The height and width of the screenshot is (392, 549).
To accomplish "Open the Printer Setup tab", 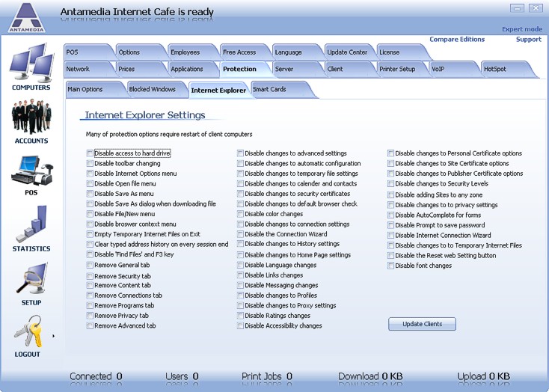I will [x=401, y=69].
